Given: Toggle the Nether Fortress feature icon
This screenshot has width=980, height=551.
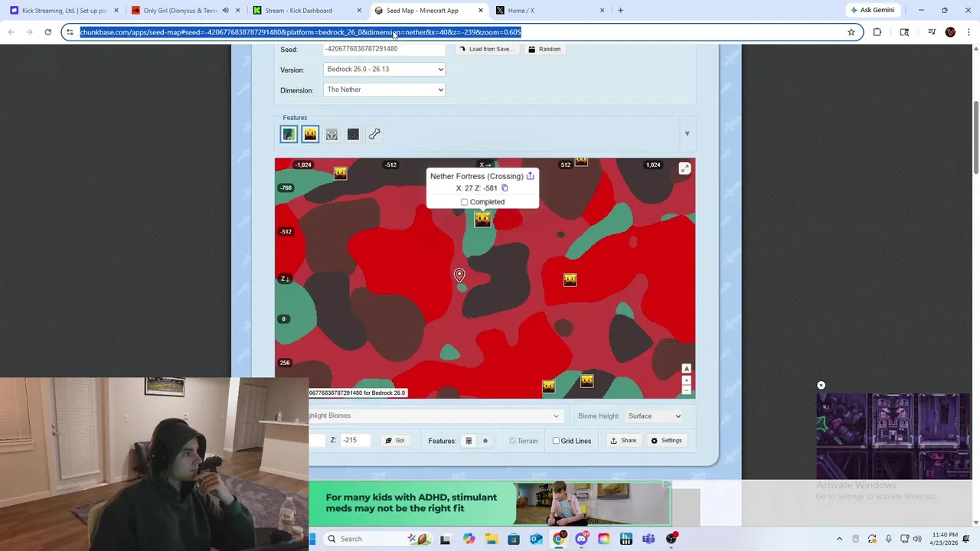Looking at the screenshot, I should pos(310,135).
